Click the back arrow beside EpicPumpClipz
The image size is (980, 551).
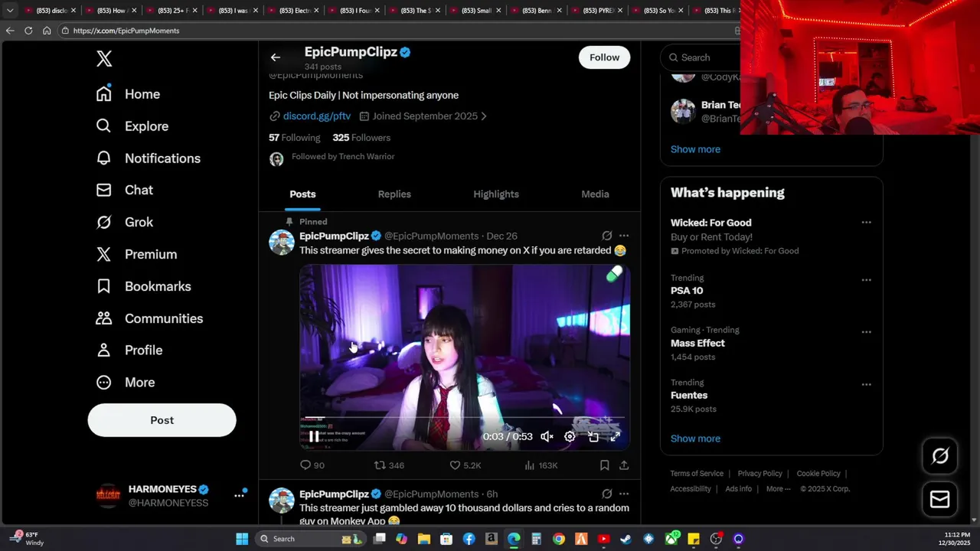pyautogui.click(x=276, y=57)
